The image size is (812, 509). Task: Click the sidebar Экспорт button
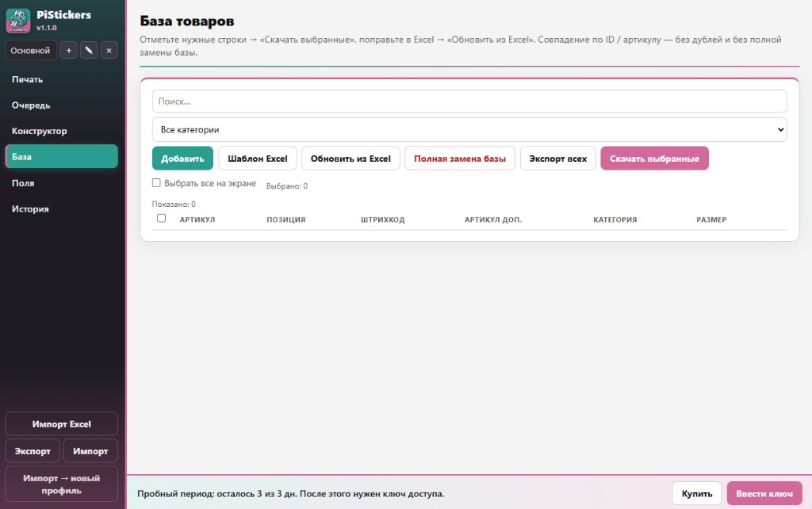tap(33, 451)
